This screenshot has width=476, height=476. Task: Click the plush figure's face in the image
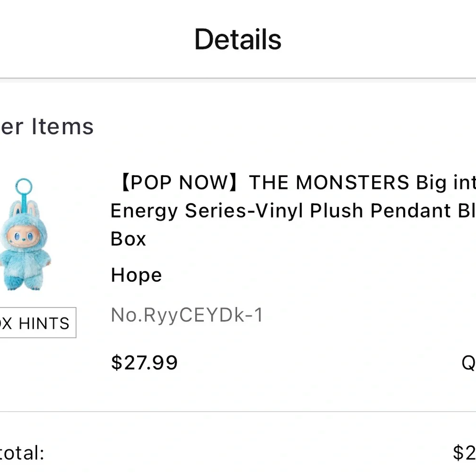(24, 234)
